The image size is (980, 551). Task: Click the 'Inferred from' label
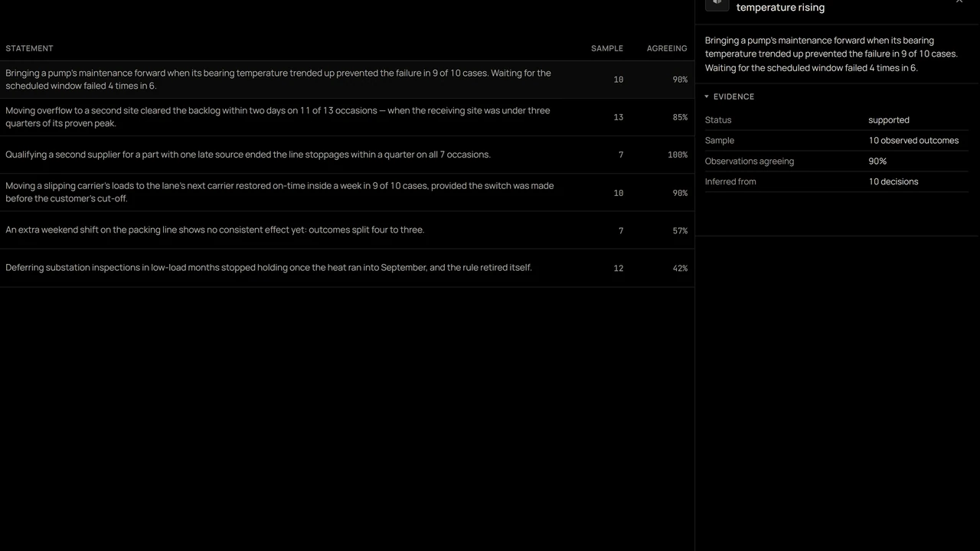coord(730,182)
